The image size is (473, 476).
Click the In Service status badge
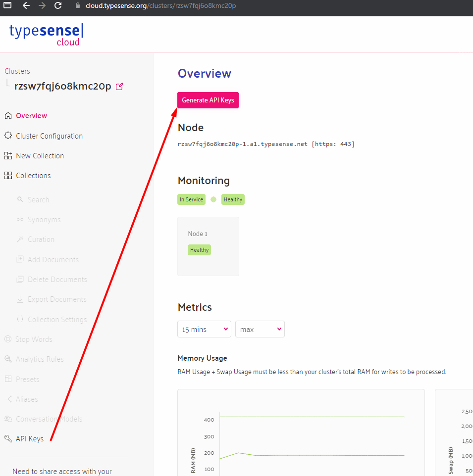click(x=191, y=199)
